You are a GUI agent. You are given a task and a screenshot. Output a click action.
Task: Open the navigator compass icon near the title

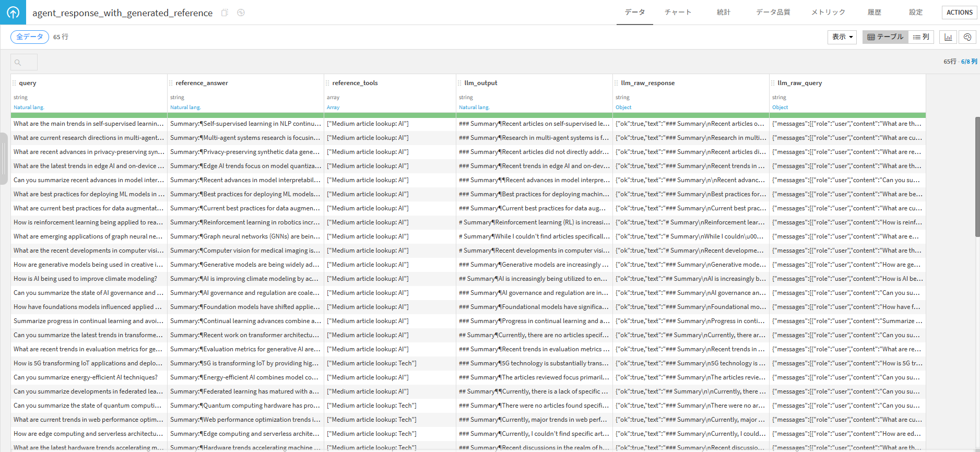(241, 13)
